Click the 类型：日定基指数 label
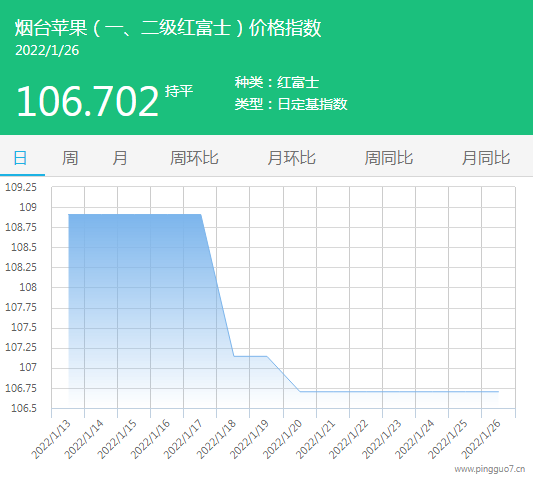The width and height of the screenshot is (533, 478). coord(291,104)
